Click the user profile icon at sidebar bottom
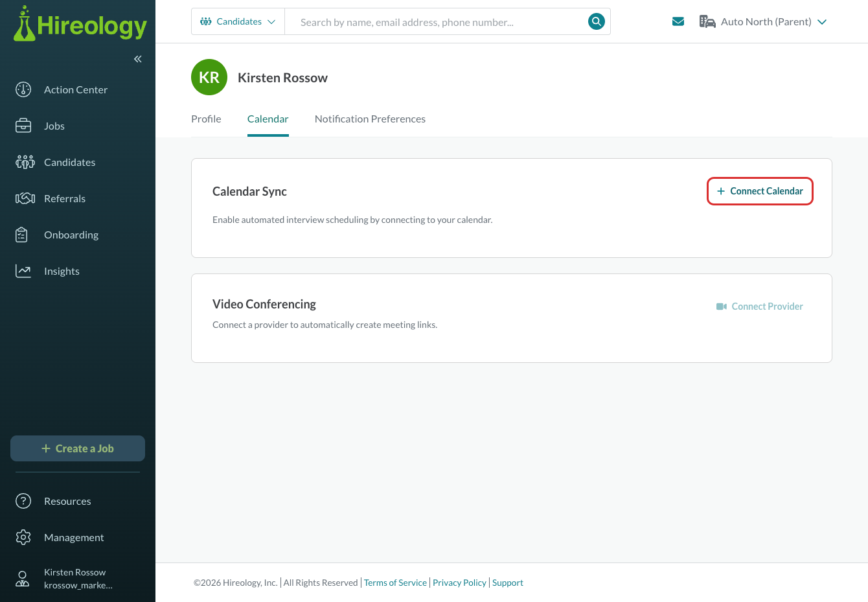This screenshot has height=602, width=868. coord(23,579)
